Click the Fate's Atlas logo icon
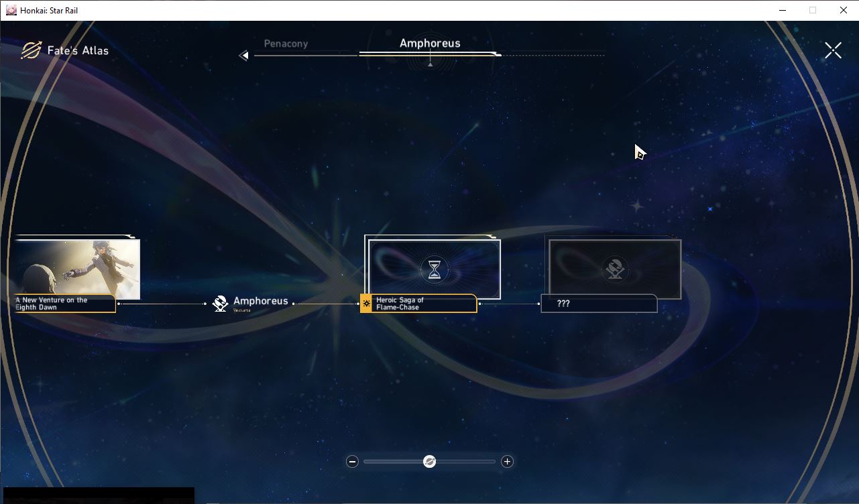This screenshot has width=859, height=504. tap(31, 50)
